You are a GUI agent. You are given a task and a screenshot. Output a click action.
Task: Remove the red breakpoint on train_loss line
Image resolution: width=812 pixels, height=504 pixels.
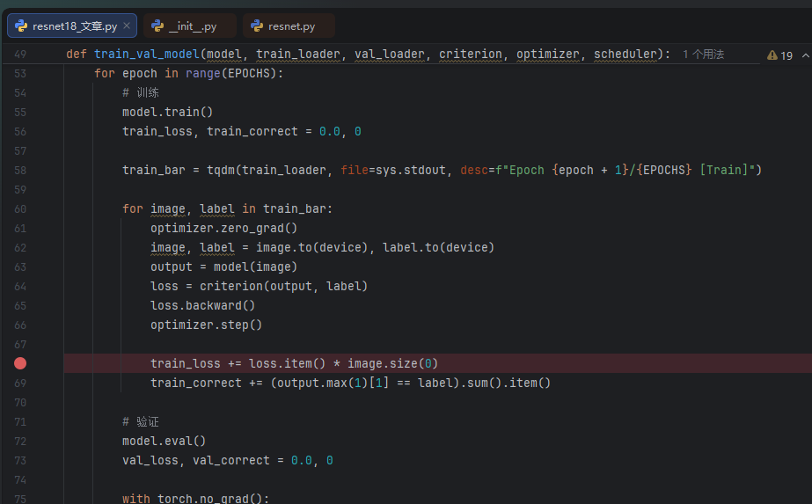point(20,363)
